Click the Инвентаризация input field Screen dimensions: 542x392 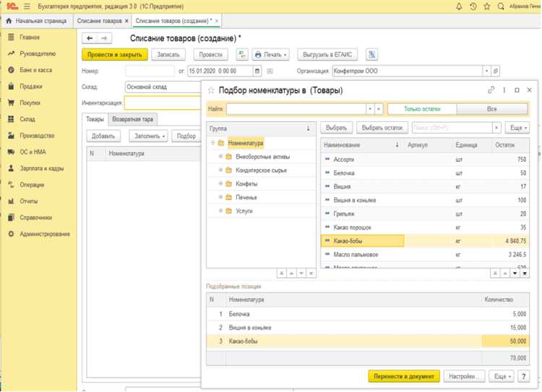click(x=163, y=103)
